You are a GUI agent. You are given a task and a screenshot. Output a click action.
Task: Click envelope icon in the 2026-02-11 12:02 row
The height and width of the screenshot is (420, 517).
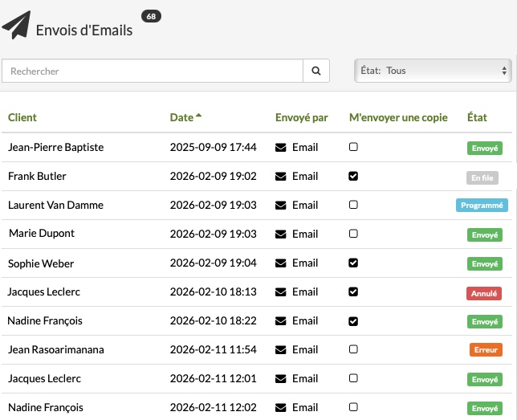pyautogui.click(x=281, y=408)
